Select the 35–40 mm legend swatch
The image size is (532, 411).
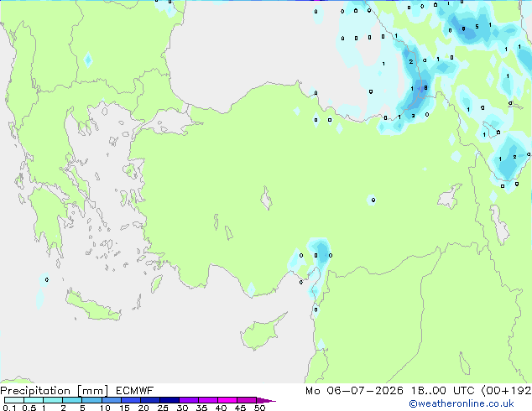[208, 400]
